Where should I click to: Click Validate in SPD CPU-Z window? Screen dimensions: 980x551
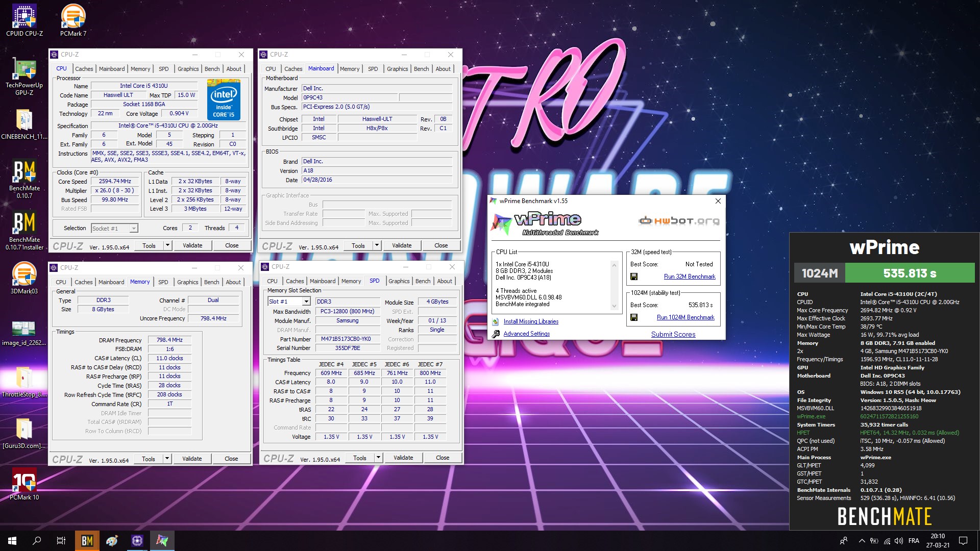coord(403,458)
